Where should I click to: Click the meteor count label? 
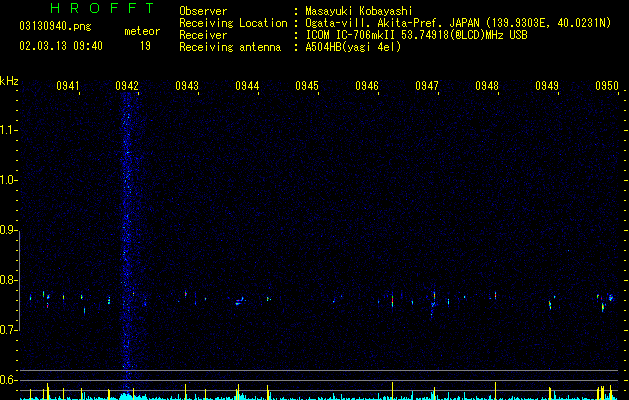(x=142, y=31)
